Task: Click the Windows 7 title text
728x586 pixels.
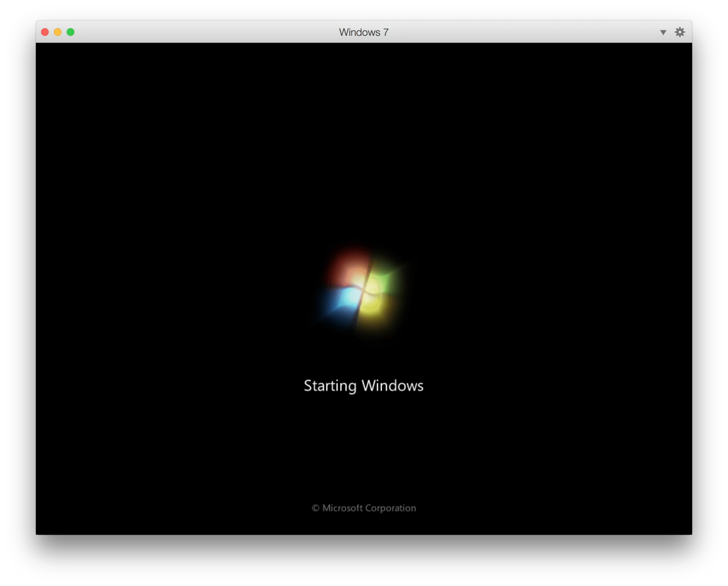Action: 364,32
